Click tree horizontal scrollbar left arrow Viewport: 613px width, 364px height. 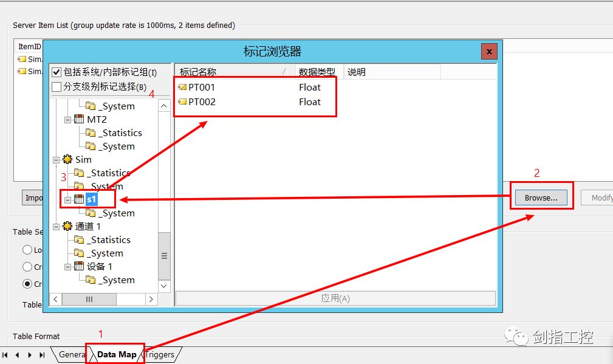click(55, 299)
